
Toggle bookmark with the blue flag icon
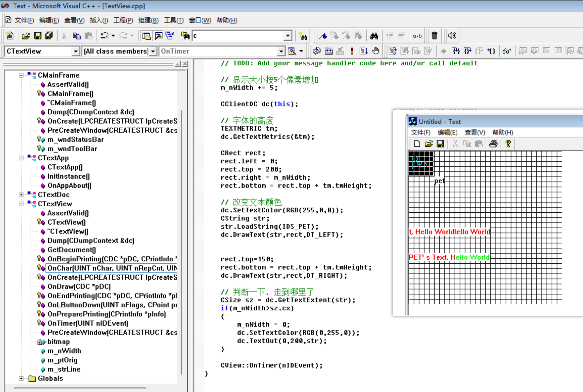click(x=323, y=36)
